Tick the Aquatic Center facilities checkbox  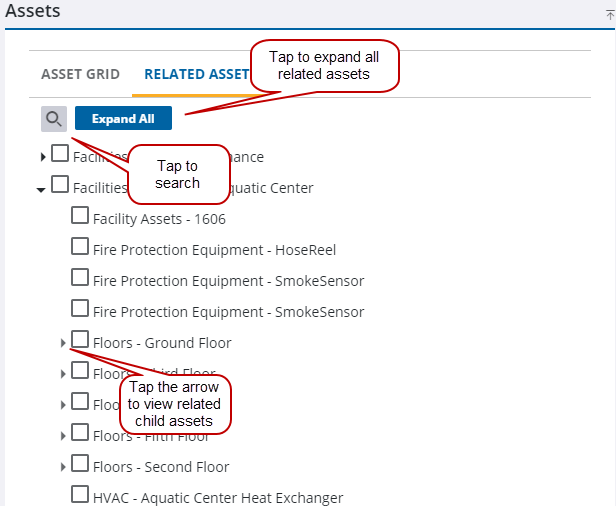[x=60, y=184]
